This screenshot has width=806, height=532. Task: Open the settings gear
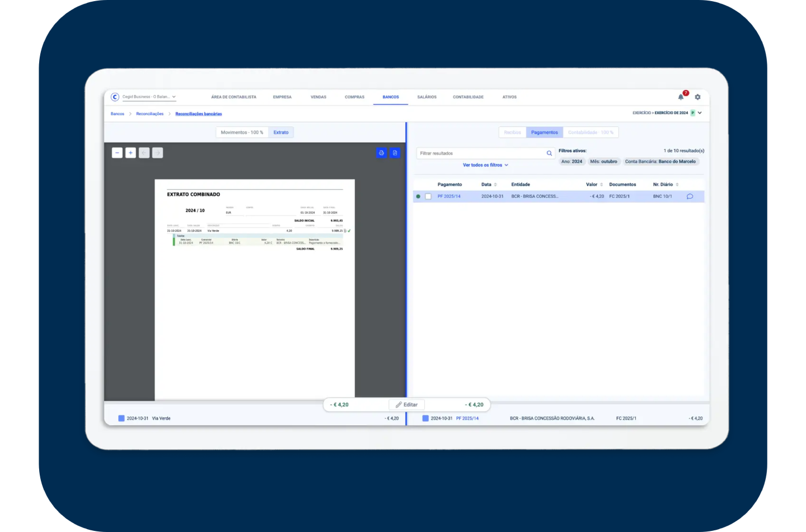coord(697,97)
